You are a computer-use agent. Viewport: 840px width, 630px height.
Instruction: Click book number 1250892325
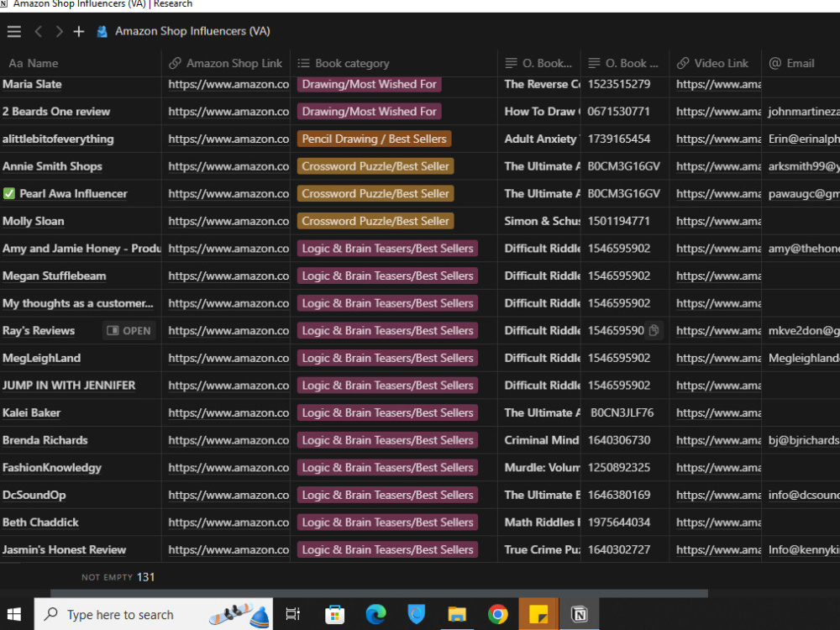tap(619, 468)
